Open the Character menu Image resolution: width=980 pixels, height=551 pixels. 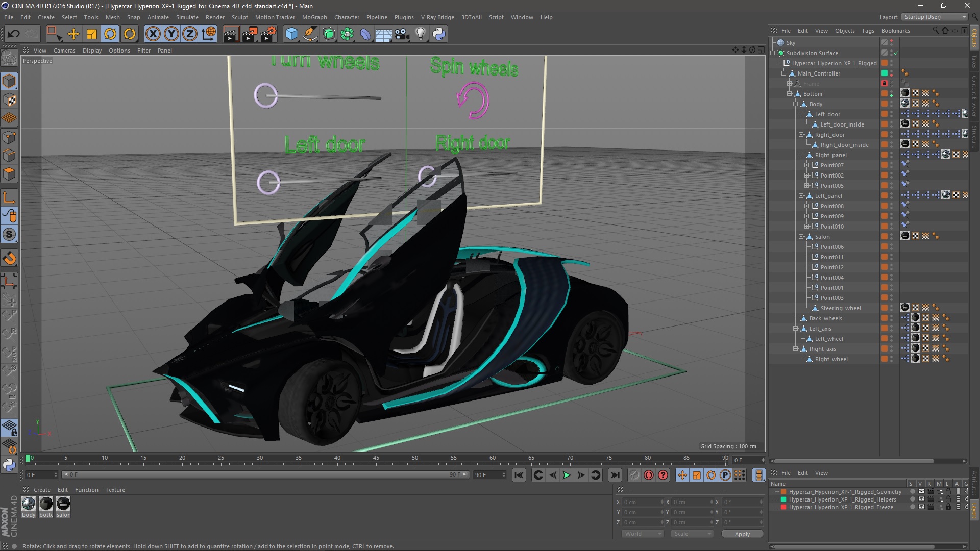coord(347,17)
